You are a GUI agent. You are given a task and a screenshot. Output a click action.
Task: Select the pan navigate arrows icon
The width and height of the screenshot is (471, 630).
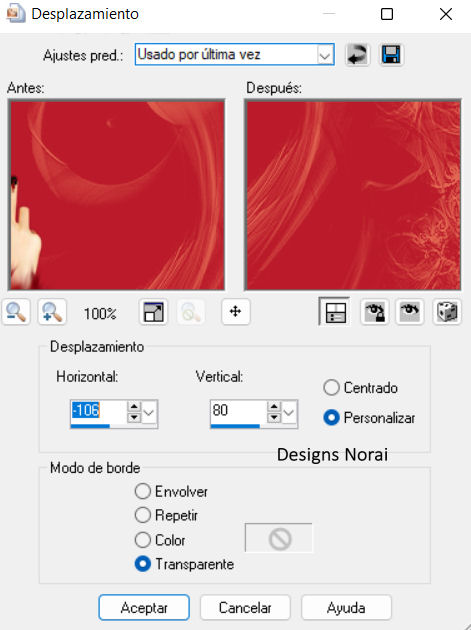click(x=236, y=311)
